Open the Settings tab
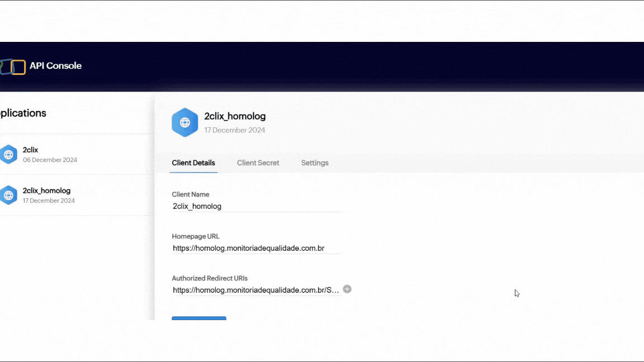The height and width of the screenshot is (362, 644). pos(315,163)
